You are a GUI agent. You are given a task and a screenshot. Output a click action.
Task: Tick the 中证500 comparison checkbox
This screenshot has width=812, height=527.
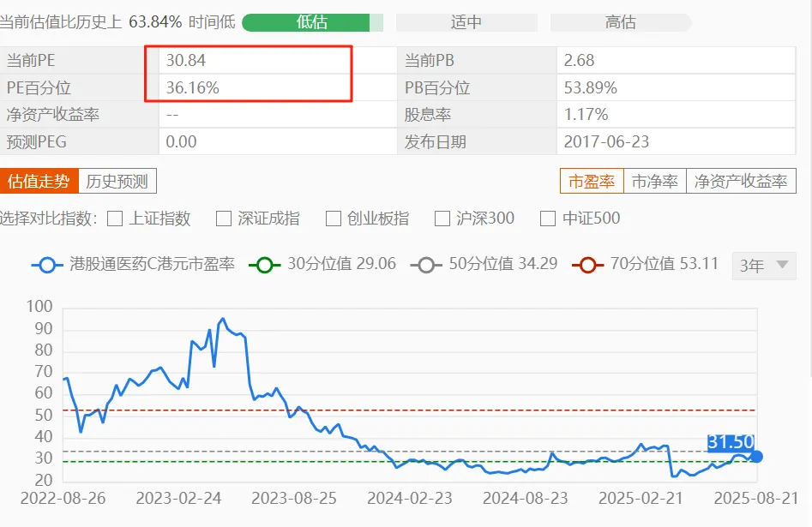(548, 219)
